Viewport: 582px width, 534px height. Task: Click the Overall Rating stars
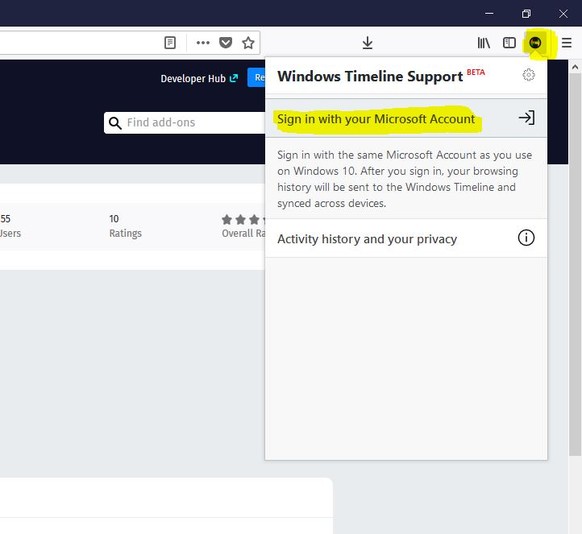coord(243,220)
